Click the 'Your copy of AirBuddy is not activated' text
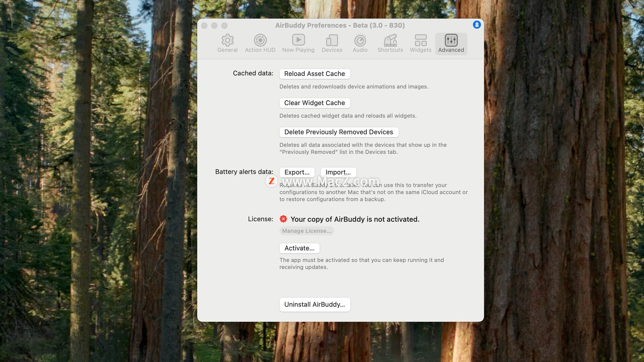Viewport: 644px width, 362px height. 355,219
